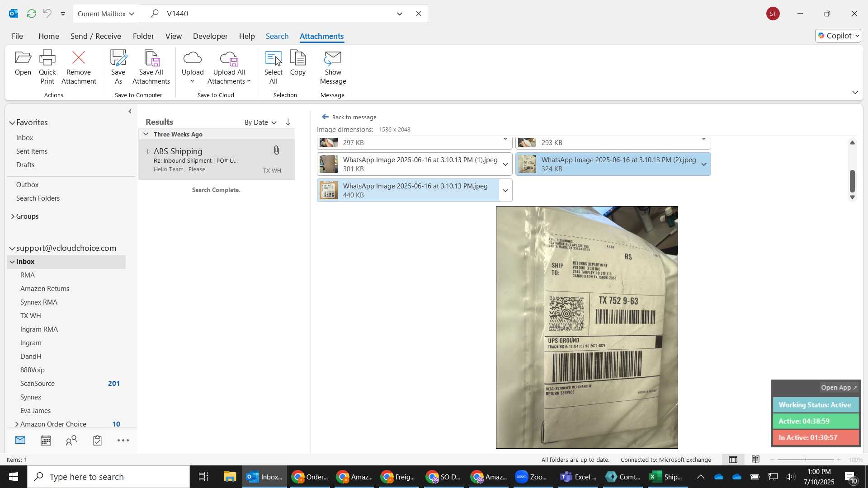Clear the V1440 search query
This screenshot has width=868, height=488.
pos(419,14)
